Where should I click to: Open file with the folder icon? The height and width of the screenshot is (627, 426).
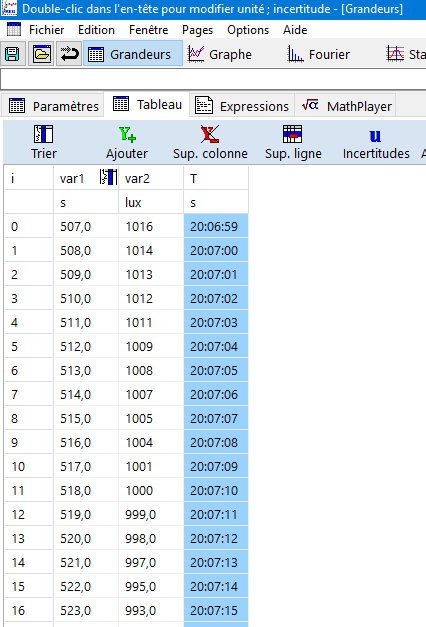coord(42,54)
